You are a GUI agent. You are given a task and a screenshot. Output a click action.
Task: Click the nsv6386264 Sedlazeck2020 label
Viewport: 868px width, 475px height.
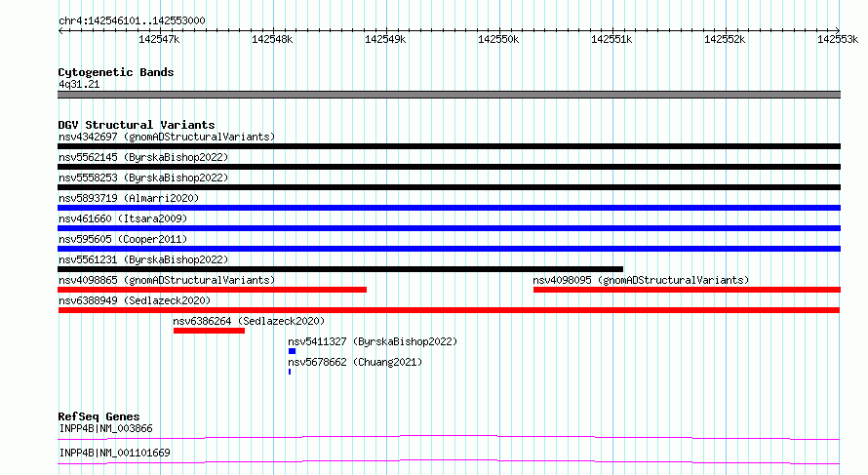[249, 321]
